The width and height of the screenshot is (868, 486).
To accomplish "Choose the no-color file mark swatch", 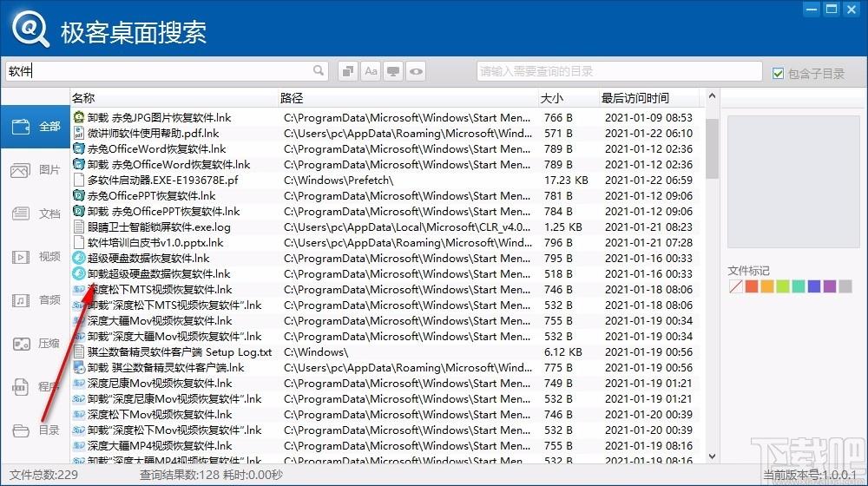I will pos(736,286).
